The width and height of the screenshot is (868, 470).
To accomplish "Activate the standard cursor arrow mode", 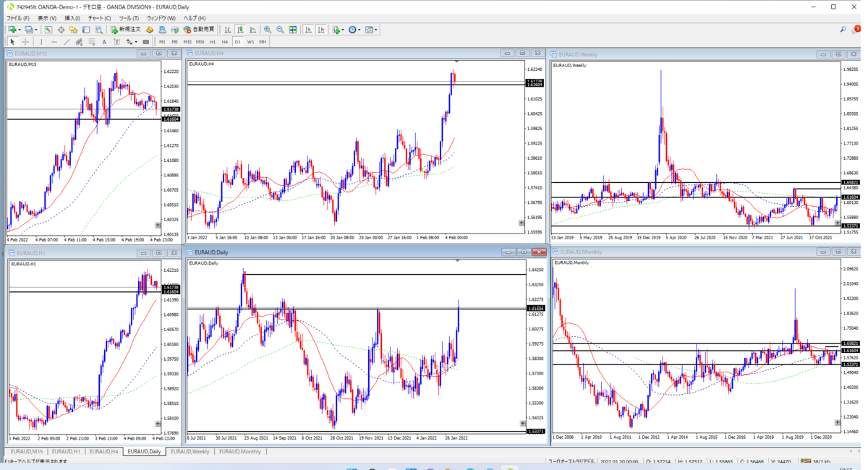I will (12, 42).
